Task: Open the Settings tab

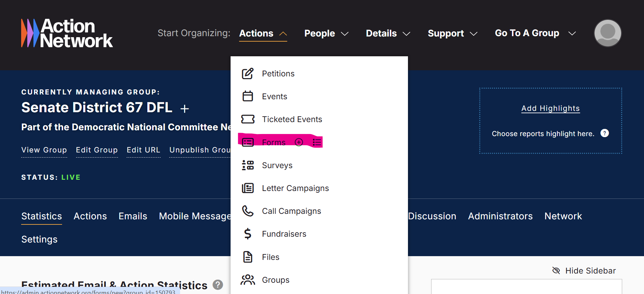Action: [40, 239]
